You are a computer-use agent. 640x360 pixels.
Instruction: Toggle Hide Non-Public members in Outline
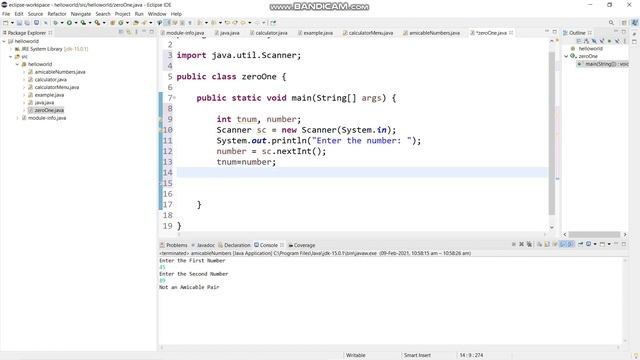pyautogui.click(x=609, y=41)
